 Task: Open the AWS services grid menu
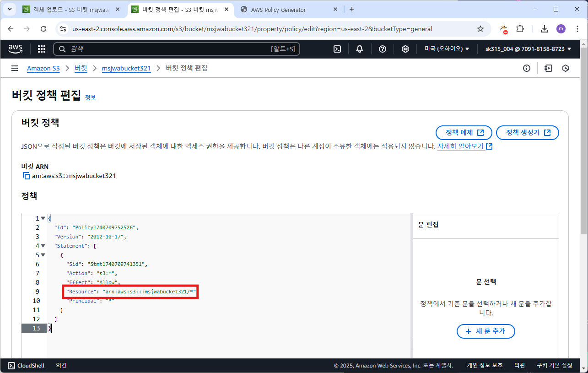(42, 49)
